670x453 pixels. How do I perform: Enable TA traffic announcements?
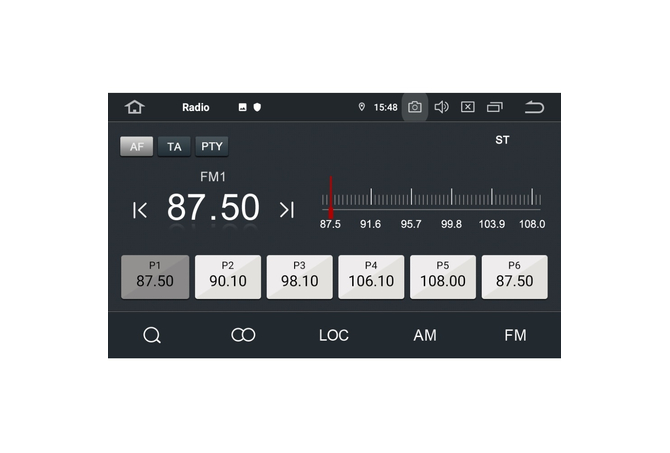pos(174,146)
